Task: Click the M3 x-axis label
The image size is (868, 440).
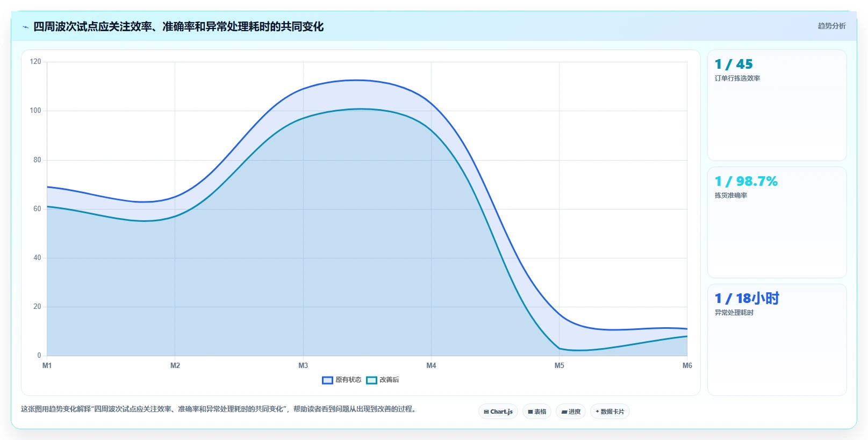Action: click(x=303, y=365)
